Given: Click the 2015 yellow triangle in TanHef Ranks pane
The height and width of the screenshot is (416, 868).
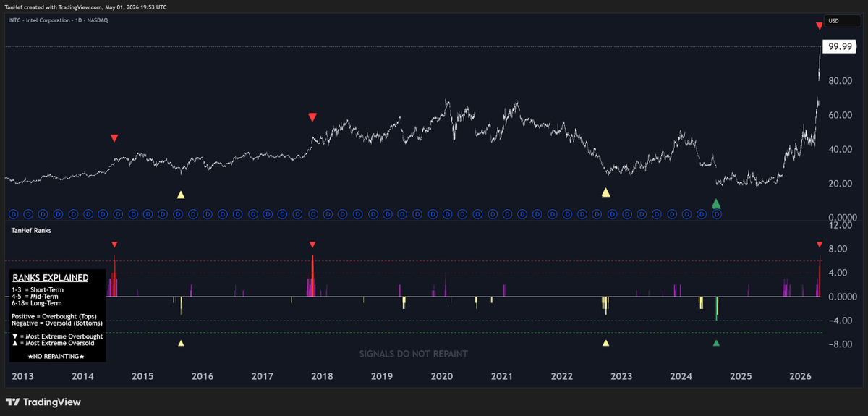Looking at the screenshot, I should point(182,344).
